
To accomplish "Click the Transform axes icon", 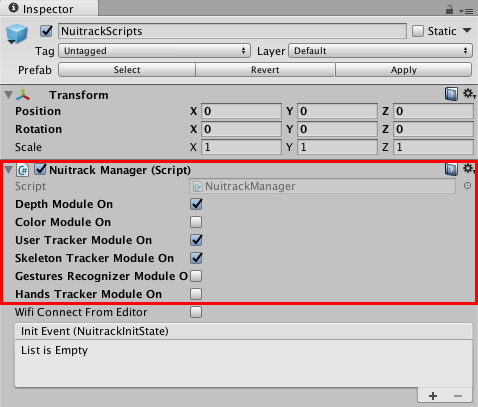I will coord(23,95).
